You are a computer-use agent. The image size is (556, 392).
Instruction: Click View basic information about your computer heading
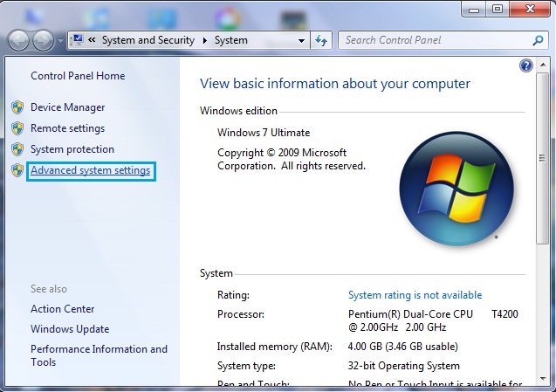click(x=335, y=84)
